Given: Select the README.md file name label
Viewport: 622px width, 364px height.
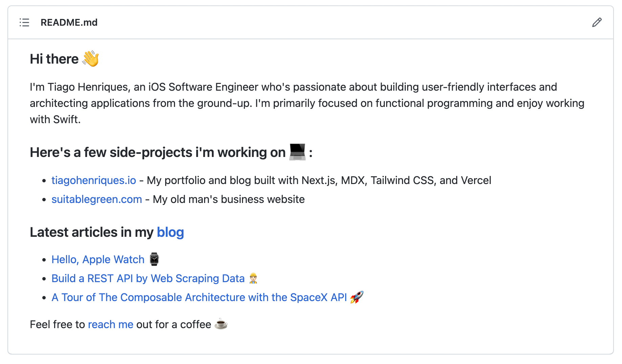Looking at the screenshot, I should 69,22.
